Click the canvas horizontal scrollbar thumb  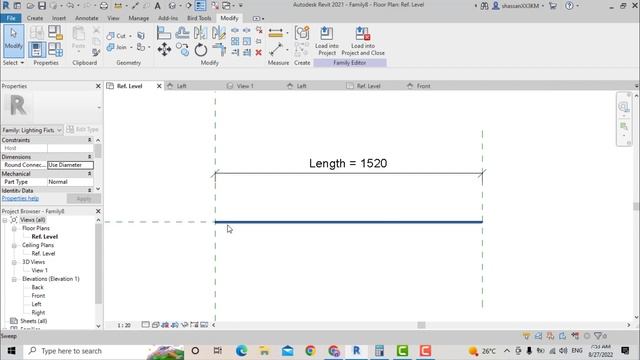coord(421,325)
